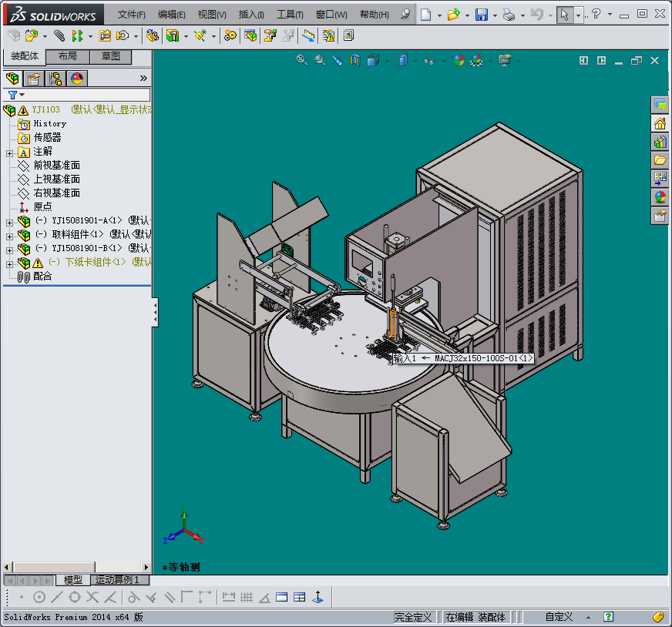Click the task pane home icon
672x627 pixels.
(660, 123)
